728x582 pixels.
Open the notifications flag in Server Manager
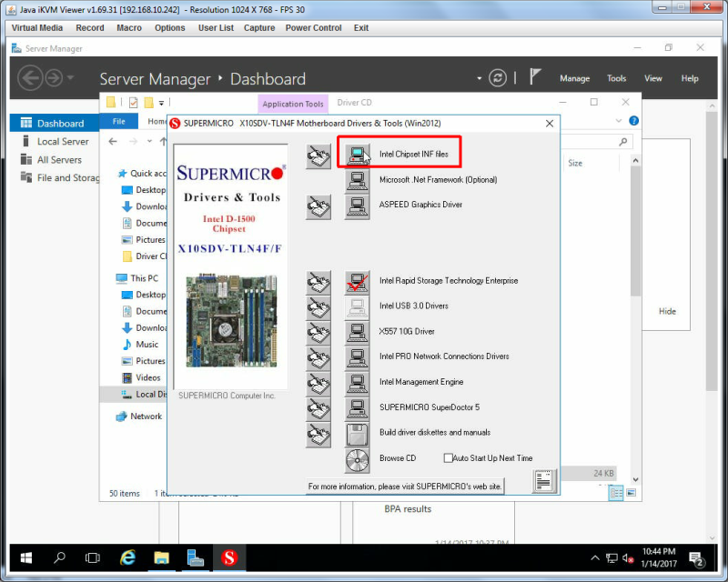(x=535, y=77)
